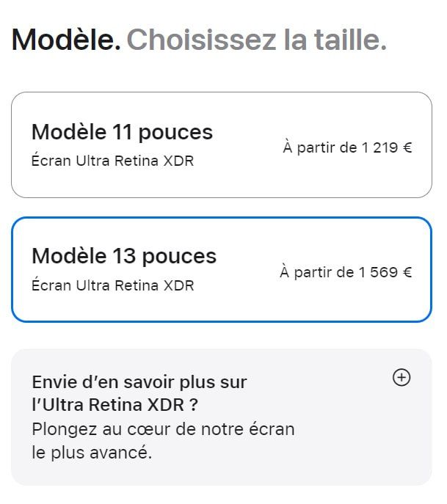Select the Modèle 13 pouces option card
447x504 pixels.
(221, 269)
